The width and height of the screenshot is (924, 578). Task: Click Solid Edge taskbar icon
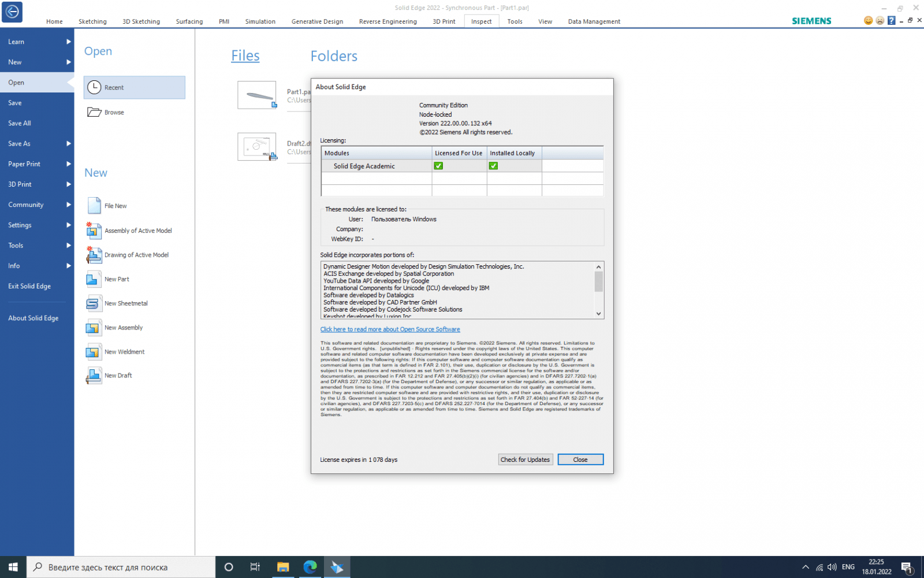[337, 567]
